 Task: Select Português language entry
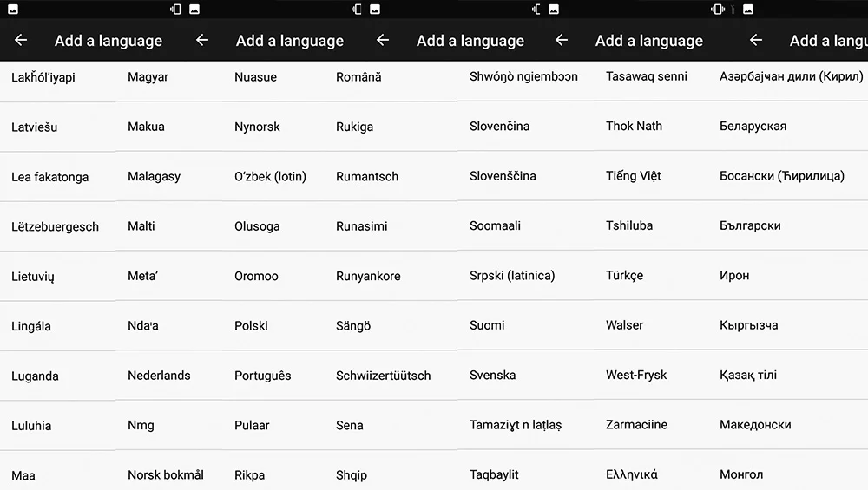pyautogui.click(x=262, y=376)
